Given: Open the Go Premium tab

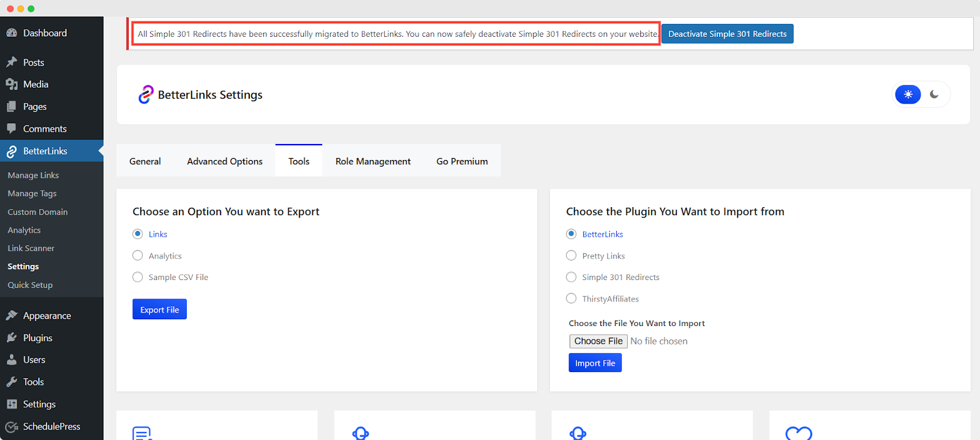Looking at the screenshot, I should (x=462, y=161).
